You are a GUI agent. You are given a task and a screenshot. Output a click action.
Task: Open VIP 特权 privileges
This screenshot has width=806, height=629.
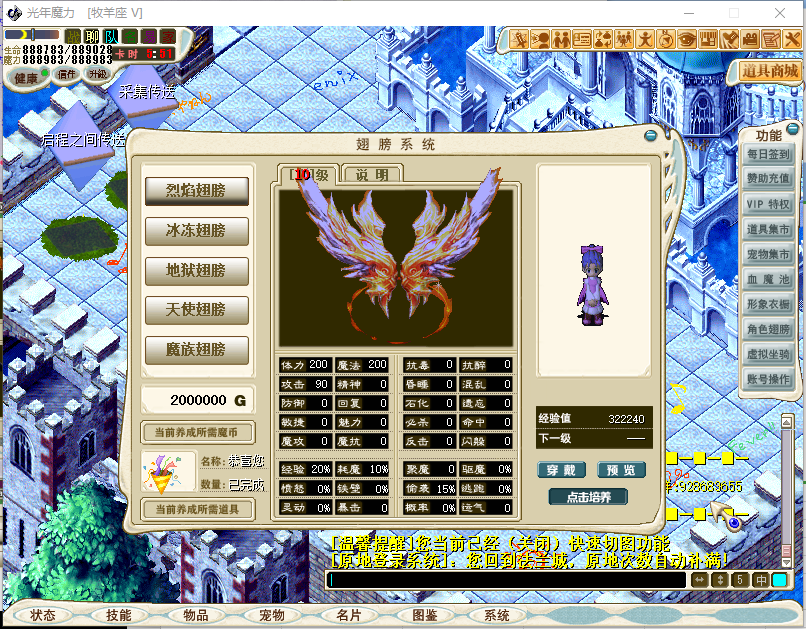[x=768, y=204]
